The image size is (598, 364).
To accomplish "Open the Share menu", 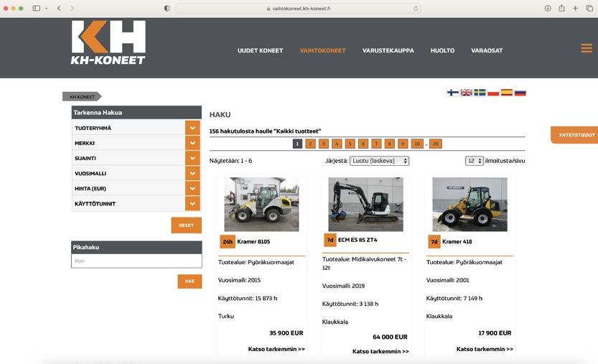I will tap(561, 8).
